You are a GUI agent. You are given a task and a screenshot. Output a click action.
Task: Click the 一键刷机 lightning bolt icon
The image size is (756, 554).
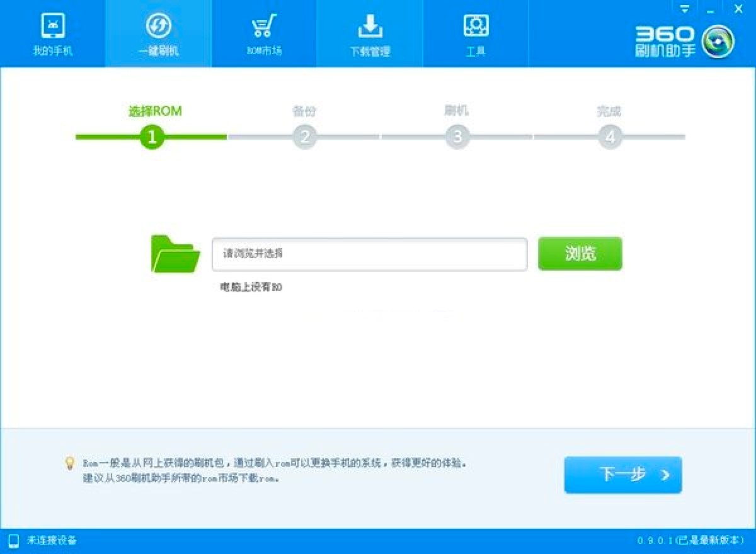click(x=157, y=26)
